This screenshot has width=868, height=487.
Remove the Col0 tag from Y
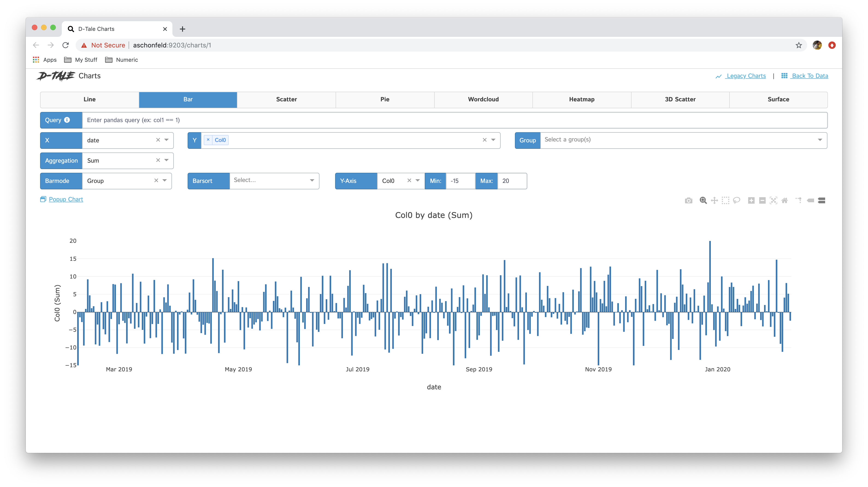[x=208, y=140]
